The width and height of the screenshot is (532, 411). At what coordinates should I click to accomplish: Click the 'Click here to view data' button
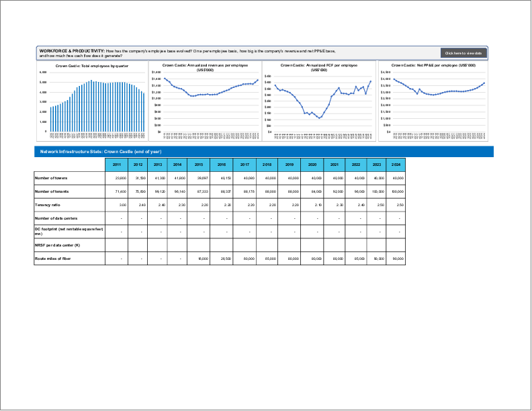(x=463, y=53)
